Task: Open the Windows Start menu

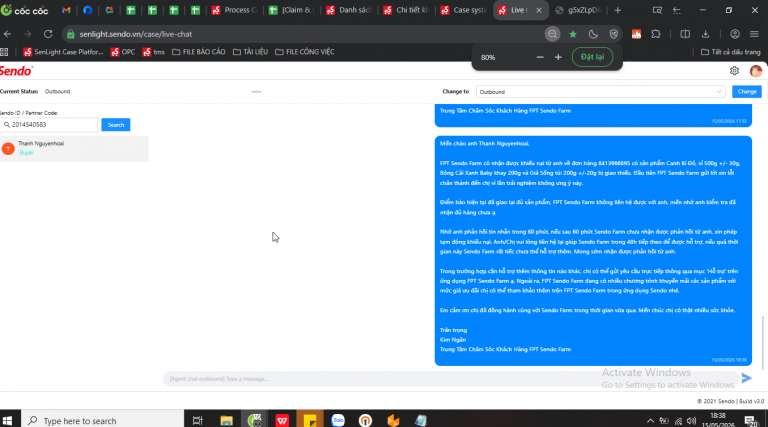Action: click(7, 420)
